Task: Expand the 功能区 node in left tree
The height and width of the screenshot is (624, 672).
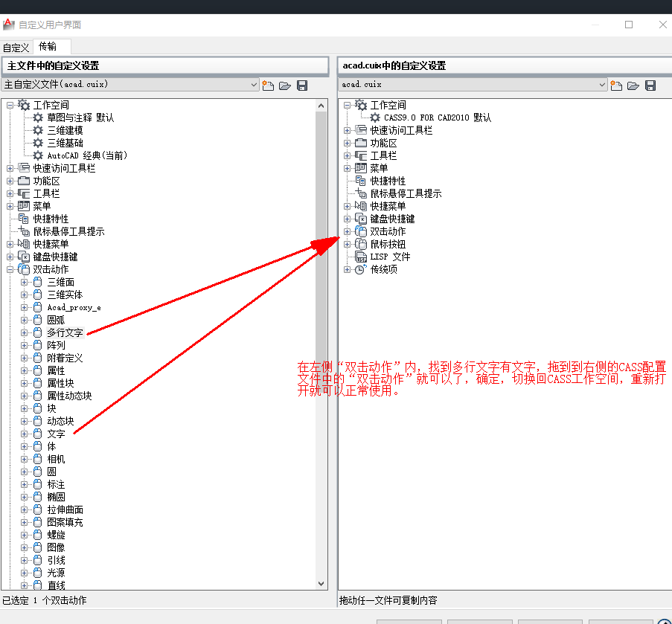Action: (x=10, y=181)
